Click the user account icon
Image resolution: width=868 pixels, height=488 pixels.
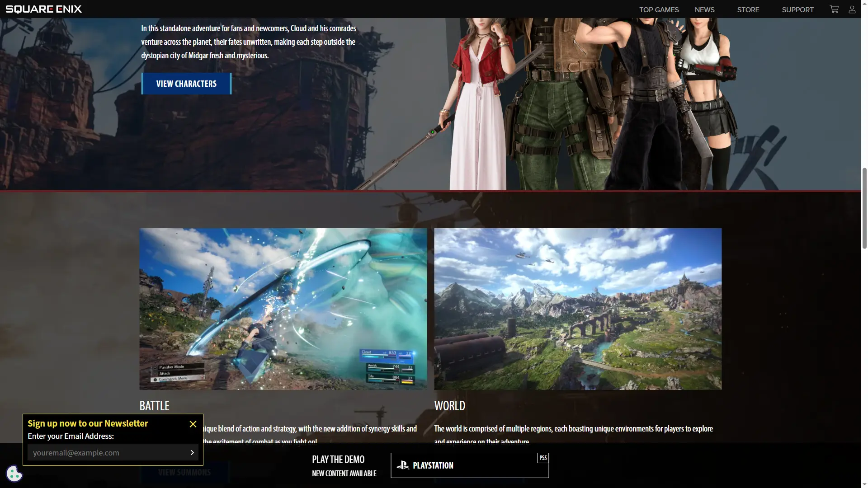tap(852, 9)
